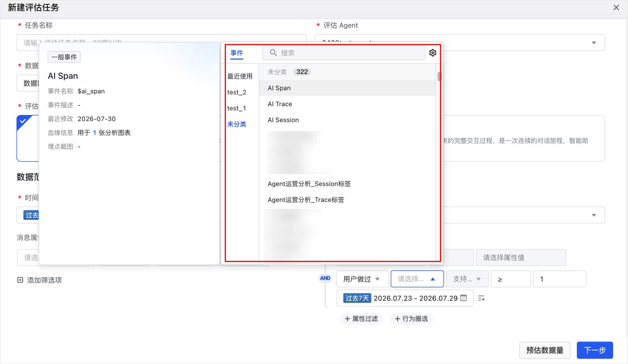Viewport: 628px width, 364px height.
Task: Focus the event 搜索 field
Action: (x=344, y=53)
